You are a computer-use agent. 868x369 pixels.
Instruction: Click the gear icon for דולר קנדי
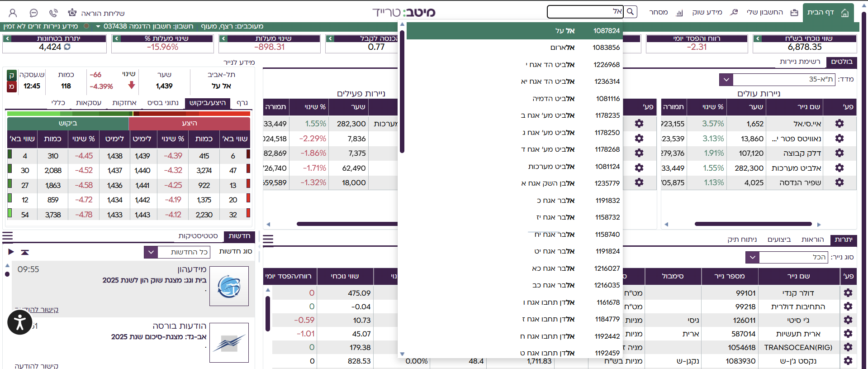[848, 293]
